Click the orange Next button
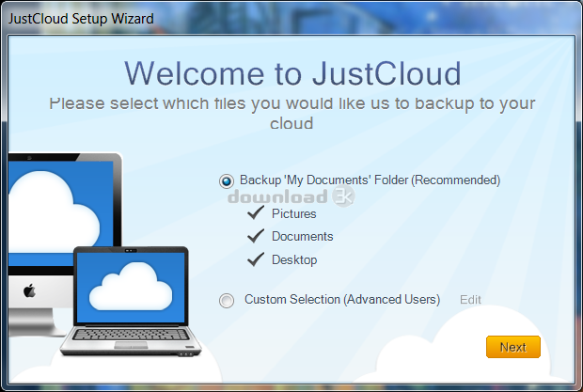The width and height of the screenshot is (583, 392). (x=513, y=347)
